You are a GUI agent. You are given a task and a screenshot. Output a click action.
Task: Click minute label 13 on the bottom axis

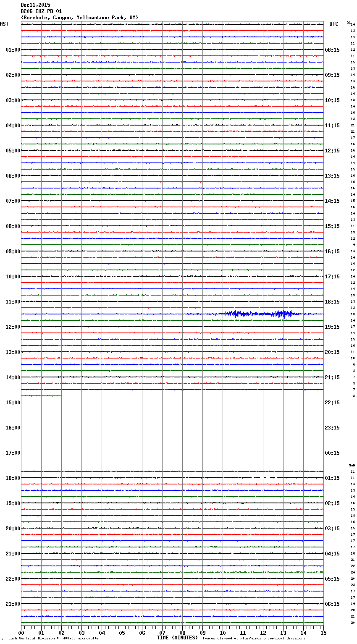pos(283,633)
